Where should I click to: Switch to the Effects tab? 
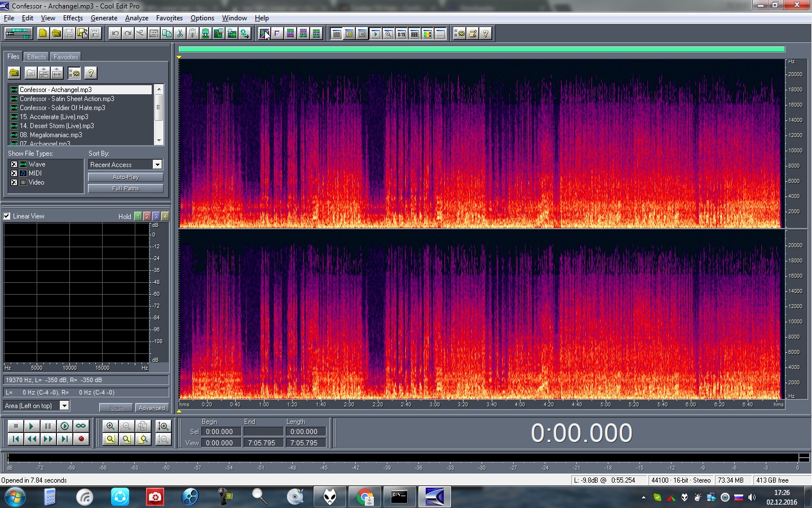click(37, 57)
